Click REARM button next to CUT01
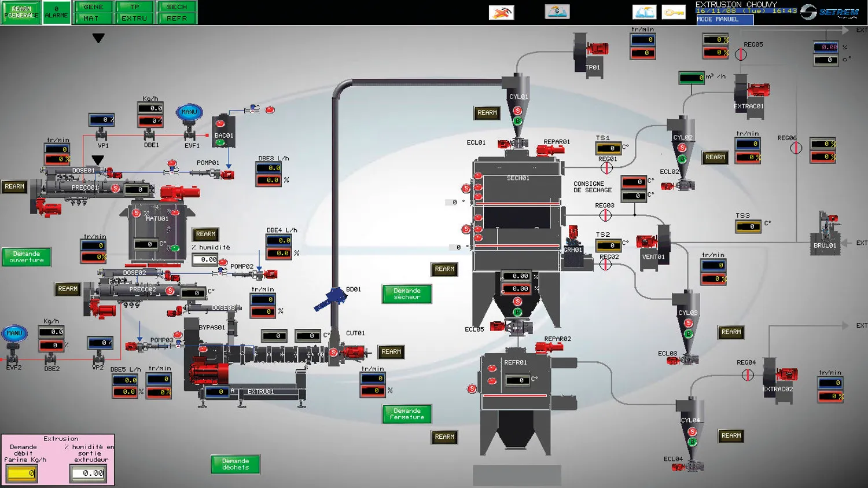Image resolution: width=868 pixels, height=488 pixels. [x=391, y=351]
